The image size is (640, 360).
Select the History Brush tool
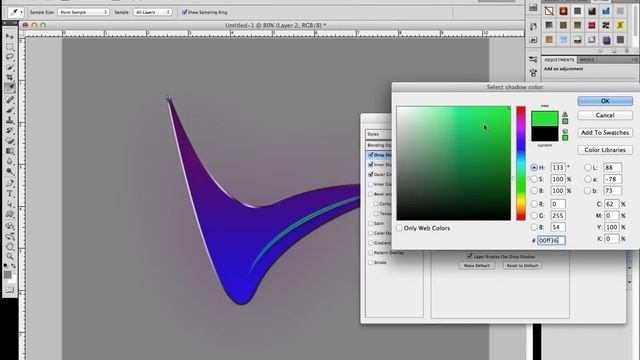coord(10,130)
